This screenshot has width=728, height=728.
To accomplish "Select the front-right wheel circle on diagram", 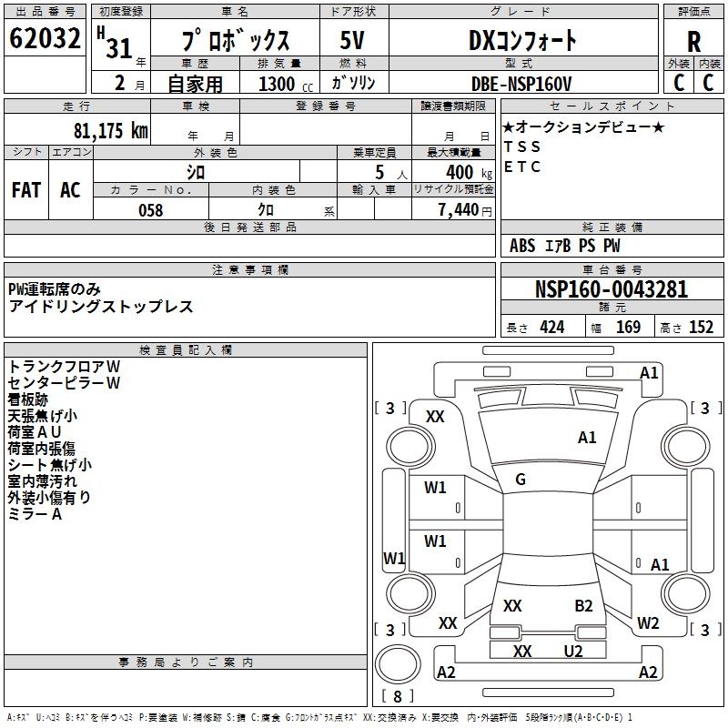I will (685, 448).
